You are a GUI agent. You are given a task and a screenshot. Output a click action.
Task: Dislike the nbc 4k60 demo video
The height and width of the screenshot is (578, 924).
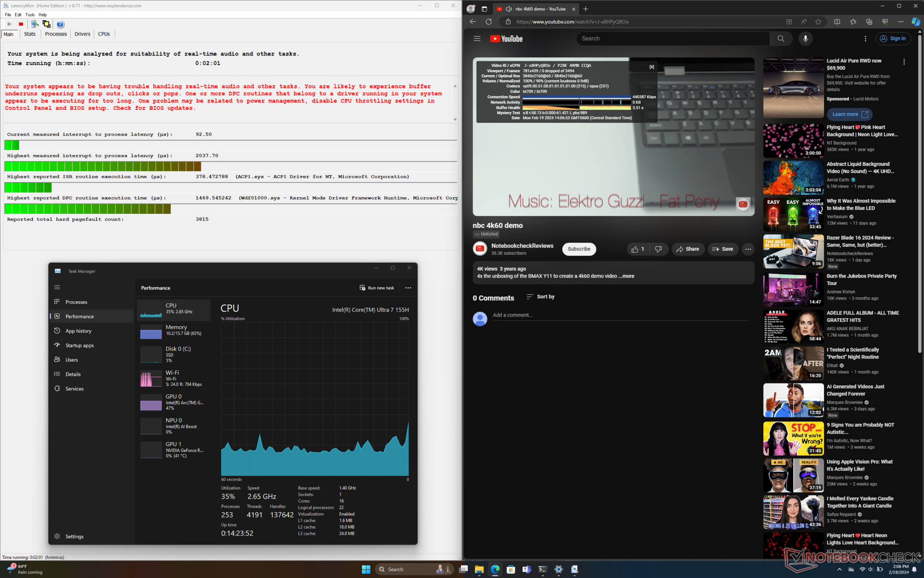(658, 249)
